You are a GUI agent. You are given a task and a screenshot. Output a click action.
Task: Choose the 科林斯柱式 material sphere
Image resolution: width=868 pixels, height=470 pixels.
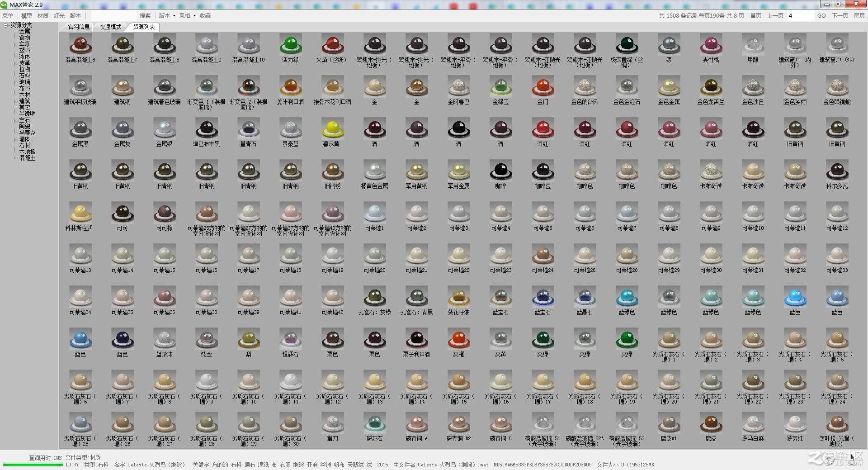tap(80, 213)
